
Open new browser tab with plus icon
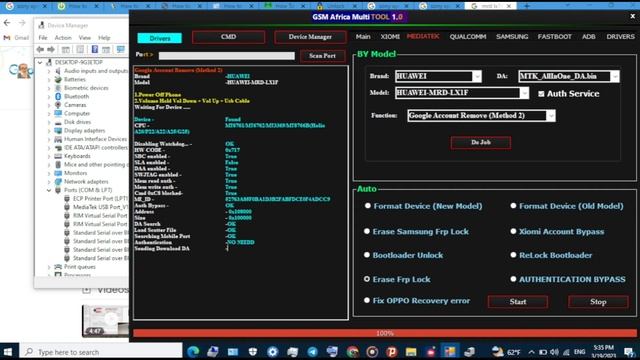(x=527, y=6)
